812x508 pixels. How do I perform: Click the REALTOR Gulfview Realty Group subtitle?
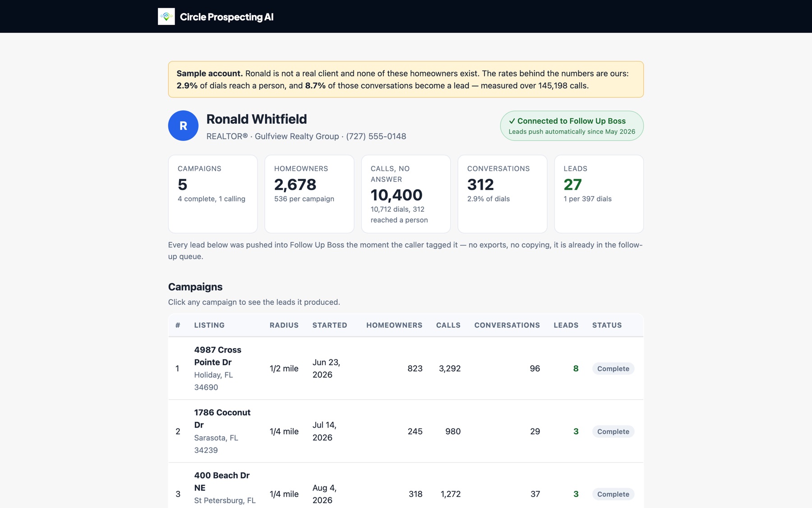(306, 136)
